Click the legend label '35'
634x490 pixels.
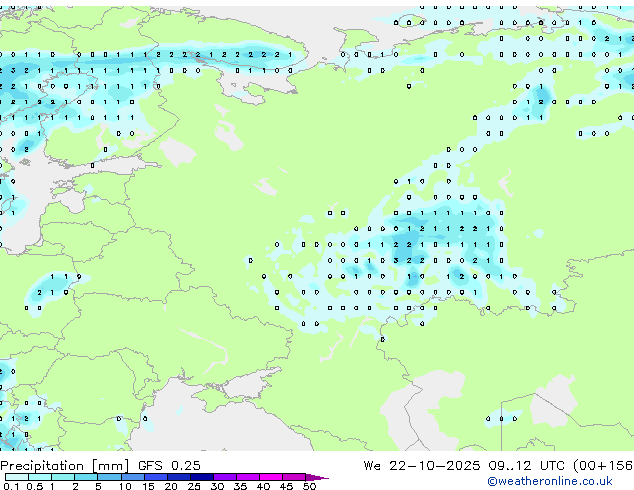tap(240, 486)
